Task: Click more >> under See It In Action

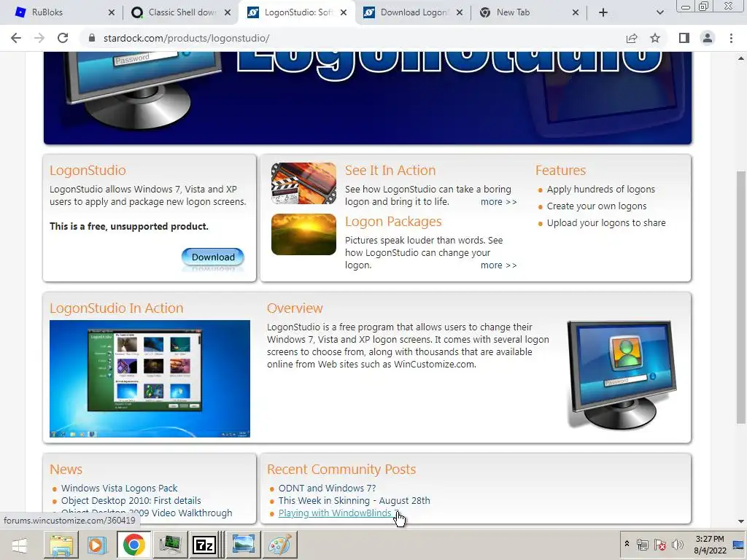Action: 498,202
